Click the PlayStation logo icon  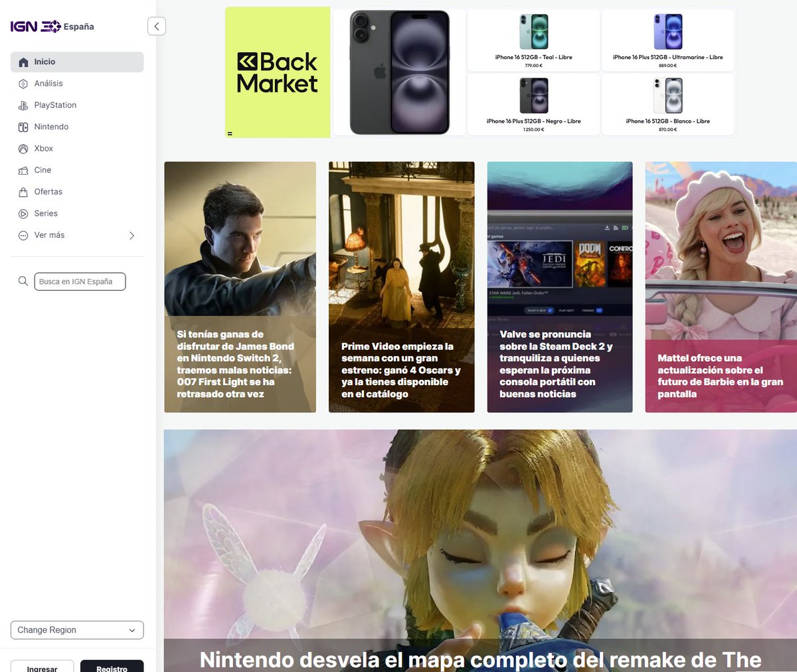point(23,106)
